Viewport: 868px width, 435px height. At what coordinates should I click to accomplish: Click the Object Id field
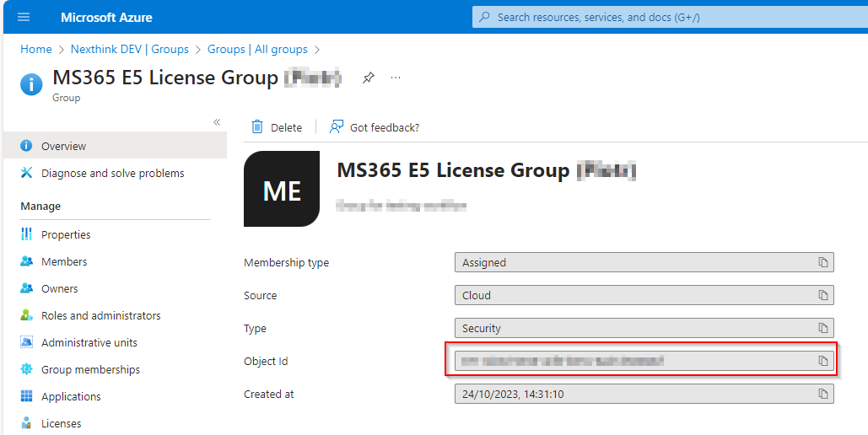click(644, 361)
